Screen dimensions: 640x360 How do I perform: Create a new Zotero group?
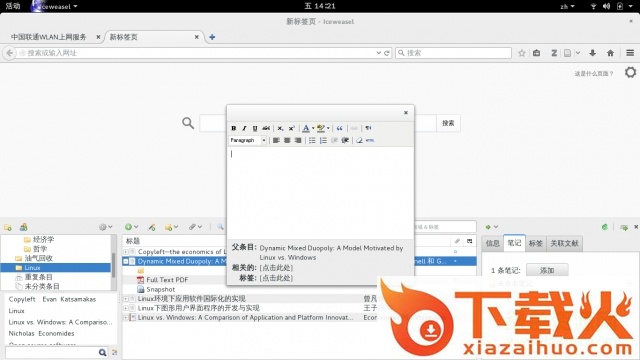click(x=24, y=227)
